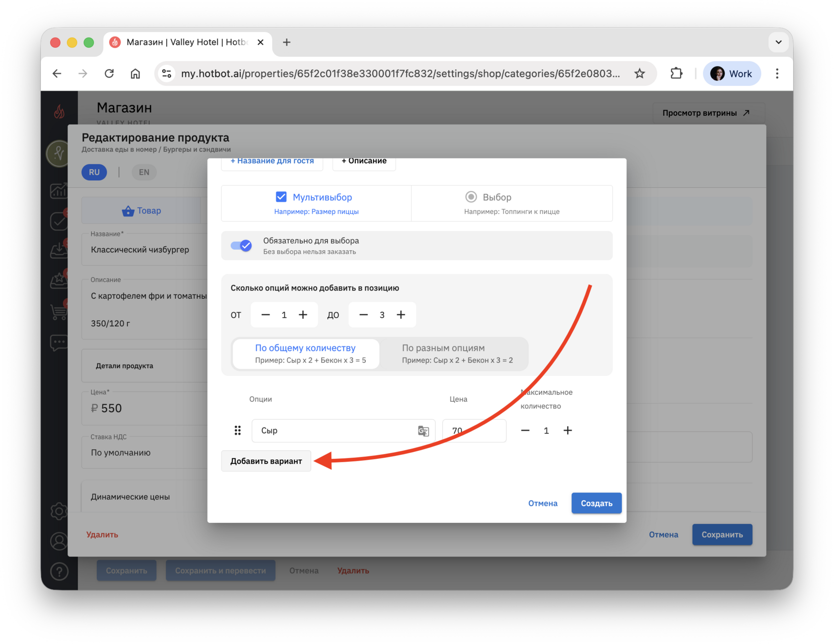Grab the drag handle beside the Сыр option
The width and height of the screenshot is (834, 644).
point(238,430)
